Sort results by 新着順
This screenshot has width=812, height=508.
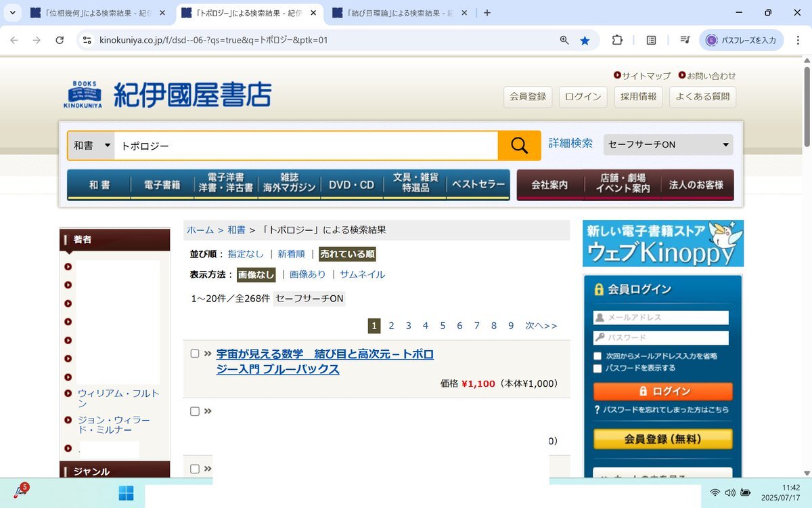[x=291, y=254]
